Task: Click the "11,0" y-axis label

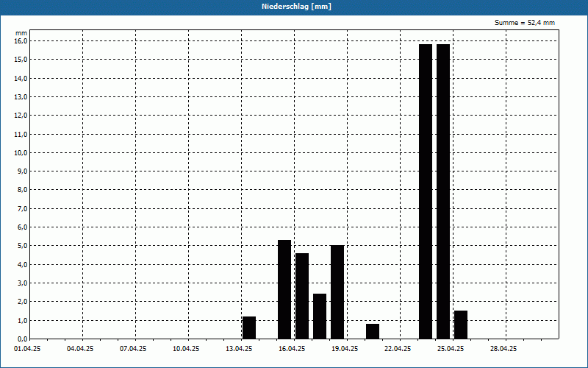Action: 21,134
